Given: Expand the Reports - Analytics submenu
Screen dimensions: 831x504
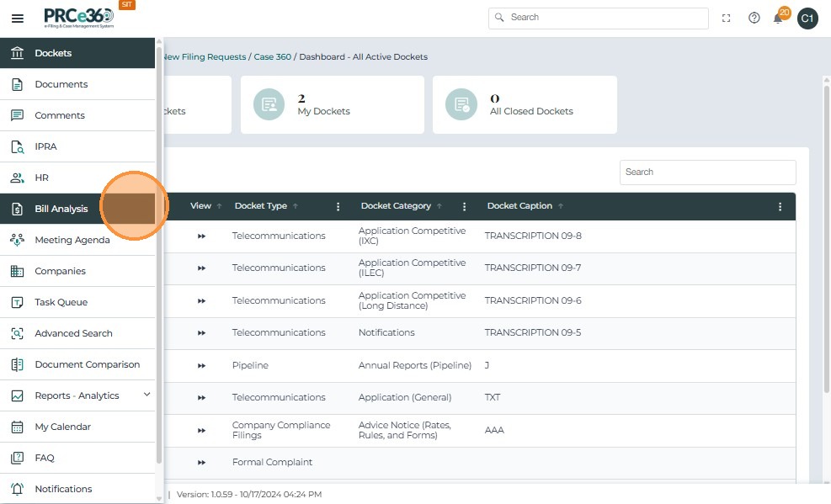Looking at the screenshot, I should pyautogui.click(x=146, y=395).
